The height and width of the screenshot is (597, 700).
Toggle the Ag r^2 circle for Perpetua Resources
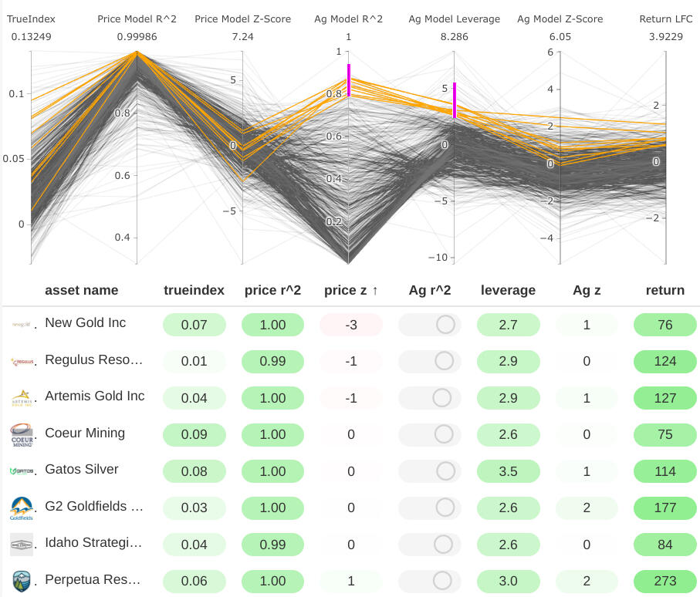click(443, 581)
